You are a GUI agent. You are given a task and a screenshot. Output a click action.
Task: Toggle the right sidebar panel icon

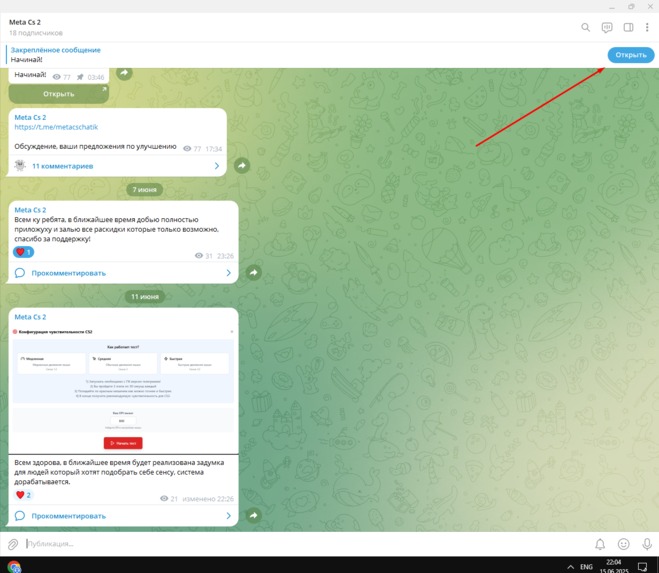(x=628, y=28)
